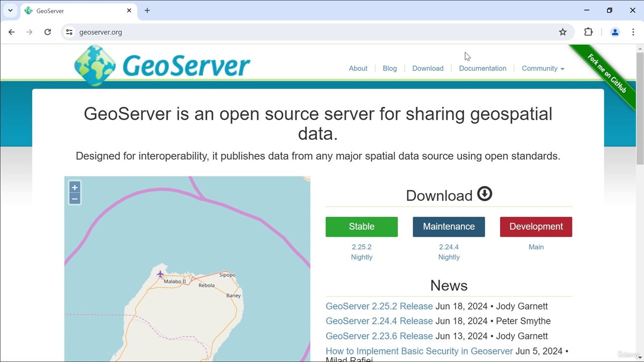Expand the Community dropdown menu
The width and height of the screenshot is (644, 362).
pos(543,68)
